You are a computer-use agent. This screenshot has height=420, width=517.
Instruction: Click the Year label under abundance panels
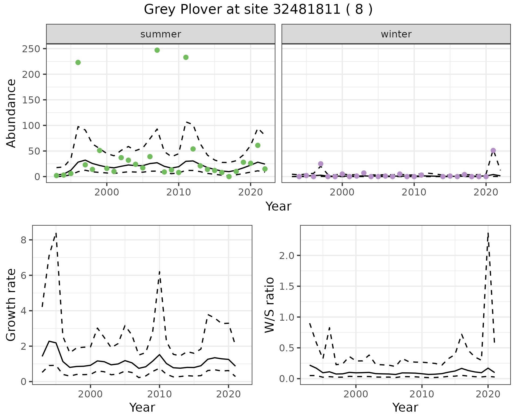point(278,206)
